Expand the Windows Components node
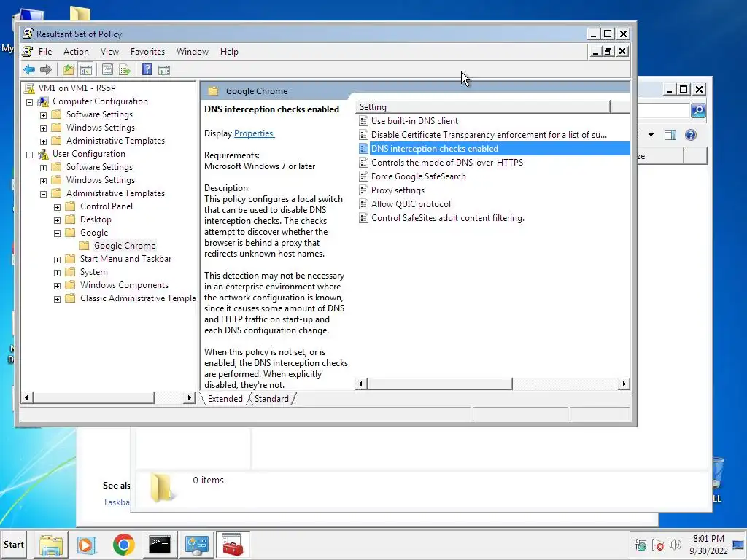The image size is (747, 560). point(57,286)
